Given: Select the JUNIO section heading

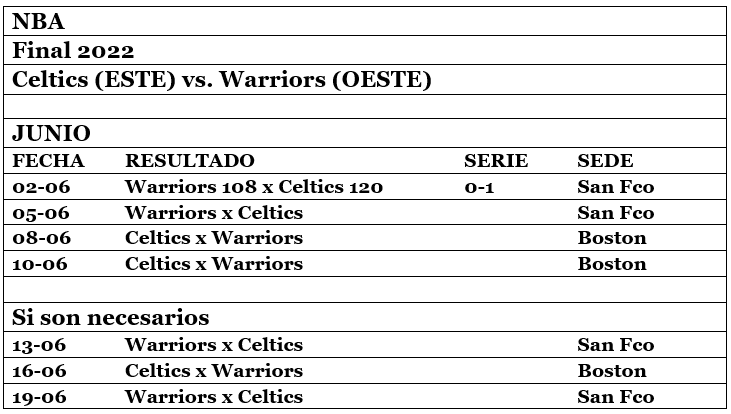Looking at the screenshot, I should point(51,134).
